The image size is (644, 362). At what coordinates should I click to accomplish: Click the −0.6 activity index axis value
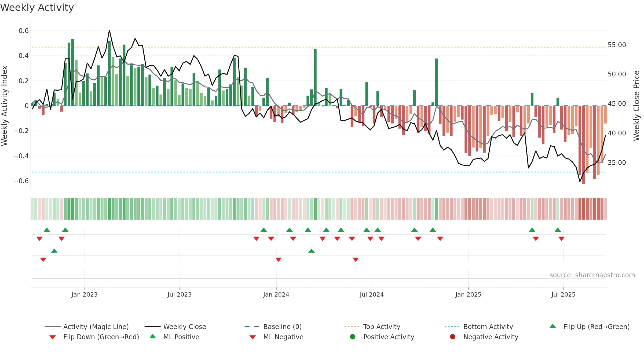[21, 181]
